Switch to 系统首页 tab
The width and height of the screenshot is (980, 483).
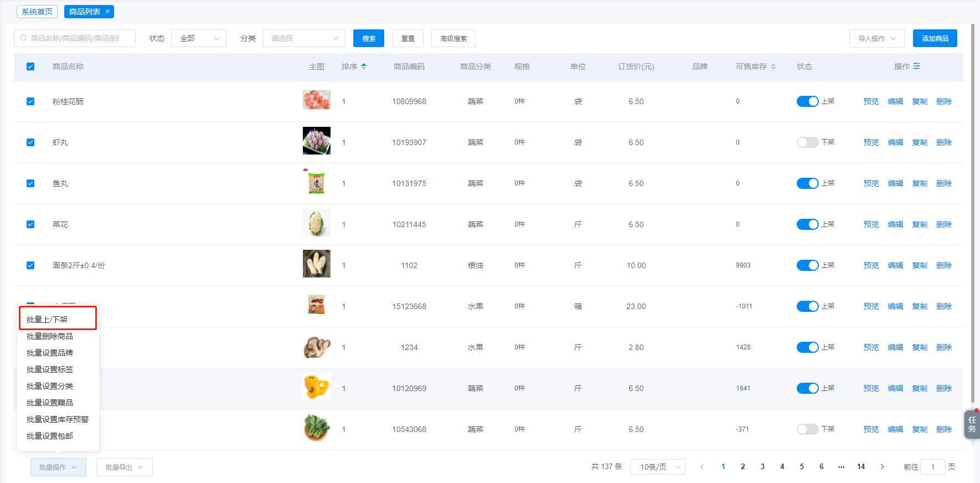[x=37, y=12]
